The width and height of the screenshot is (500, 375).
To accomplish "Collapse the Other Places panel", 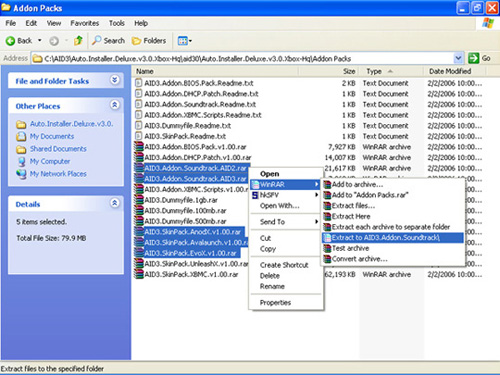I will (x=115, y=105).
